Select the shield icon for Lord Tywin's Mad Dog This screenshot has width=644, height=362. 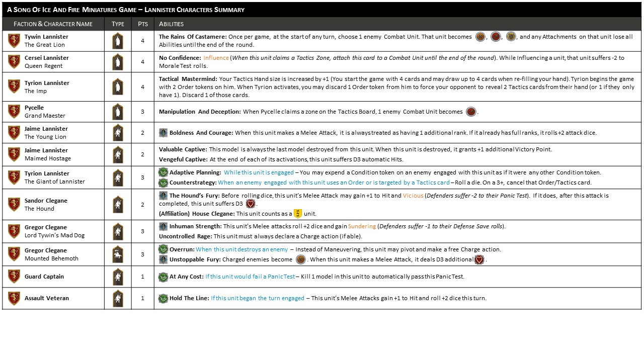(x=14, y=231)
